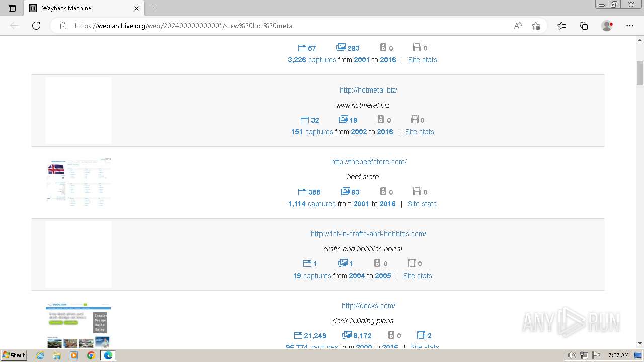The height and width of the screenshot is (362, 644).
Task: Open a new browser tab
Action: click(x=153, y=8)
